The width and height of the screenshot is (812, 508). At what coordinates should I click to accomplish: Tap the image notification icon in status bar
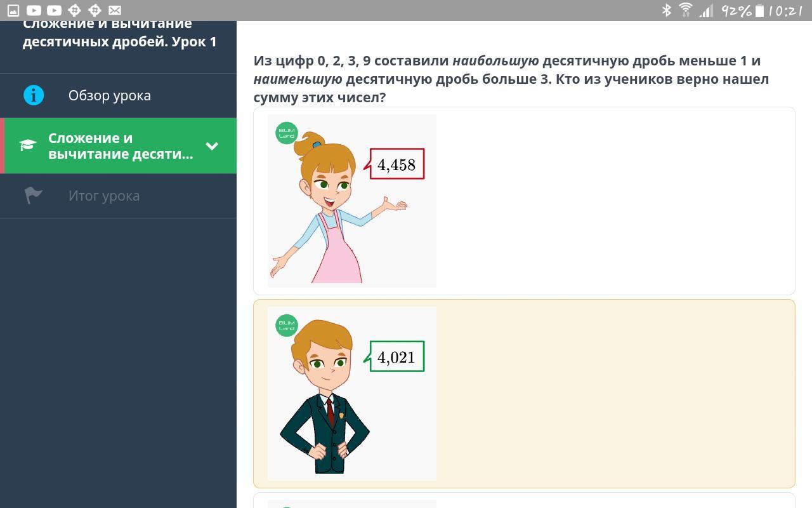[13, 10]
